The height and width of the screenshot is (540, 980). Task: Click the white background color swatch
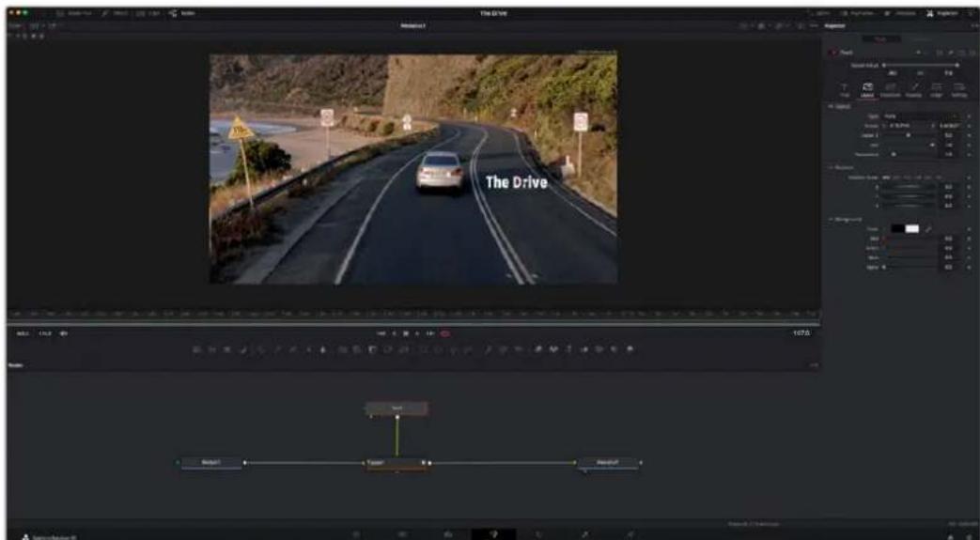tap(912, 229)
